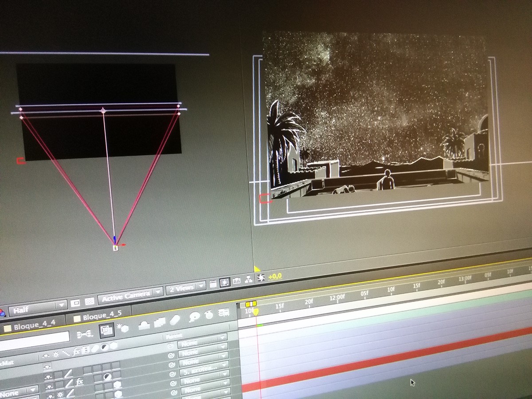Screen dimensions: 532x399
Task: Click the Shy column header icon
Action: (x=46, y=356)
